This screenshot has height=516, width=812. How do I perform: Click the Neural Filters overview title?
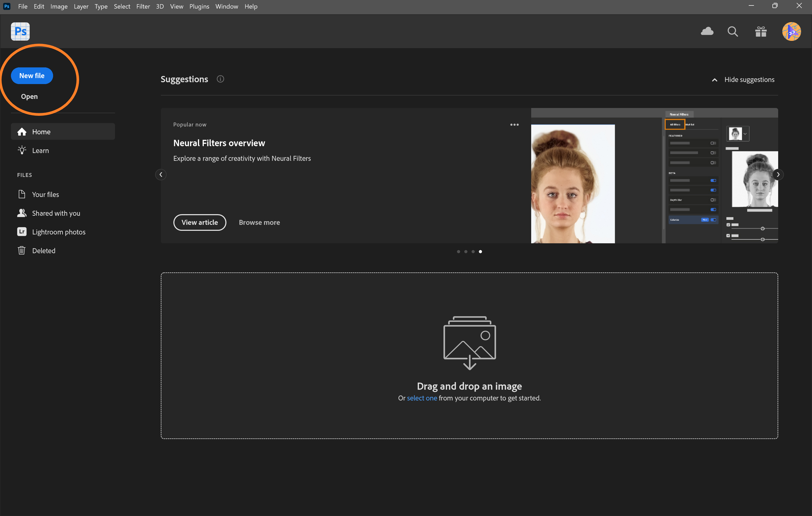219,143
